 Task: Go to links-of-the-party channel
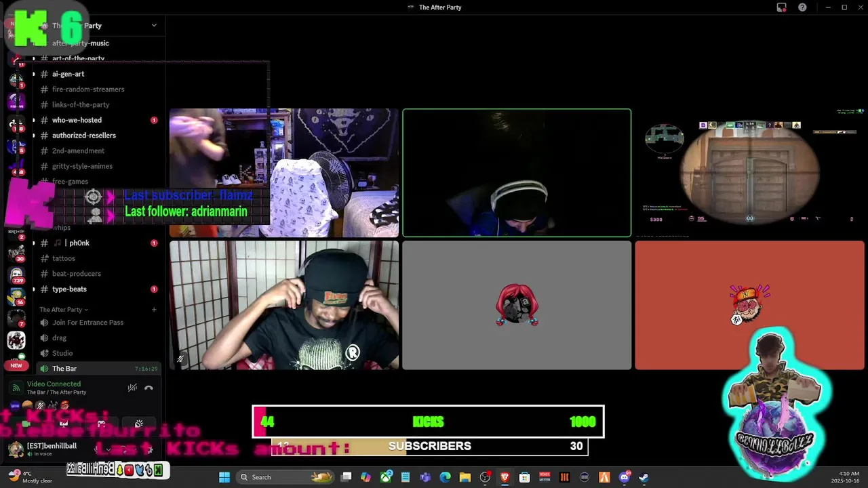coord(99,105)
